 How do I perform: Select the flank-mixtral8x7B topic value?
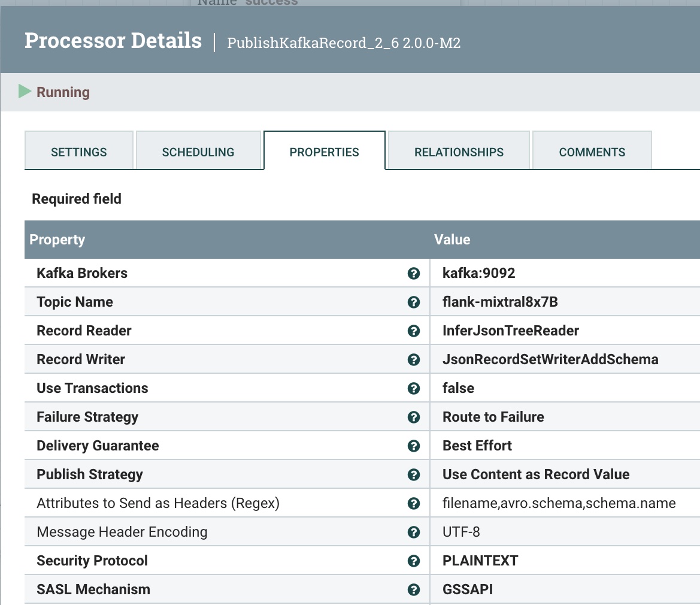pos(500,302)
